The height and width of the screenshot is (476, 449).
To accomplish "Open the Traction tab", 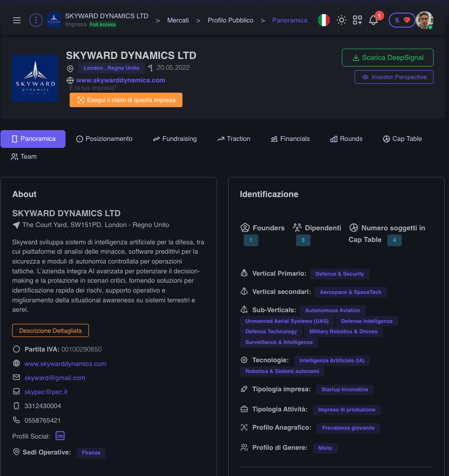I will 233,139.
